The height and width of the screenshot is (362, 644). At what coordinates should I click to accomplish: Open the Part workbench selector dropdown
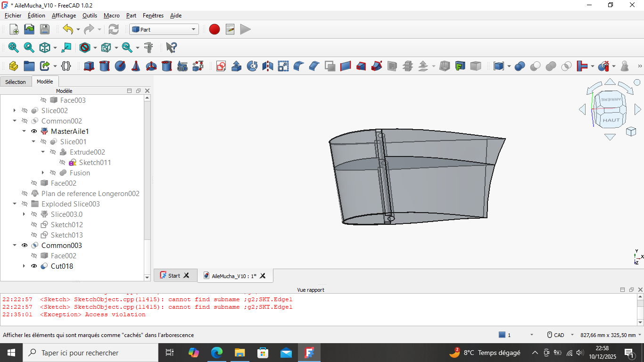164,29
